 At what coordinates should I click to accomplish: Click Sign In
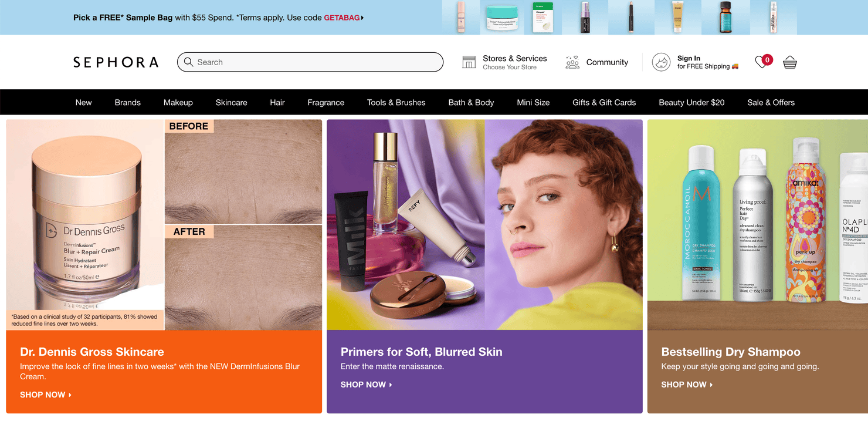tap(689, 58)
